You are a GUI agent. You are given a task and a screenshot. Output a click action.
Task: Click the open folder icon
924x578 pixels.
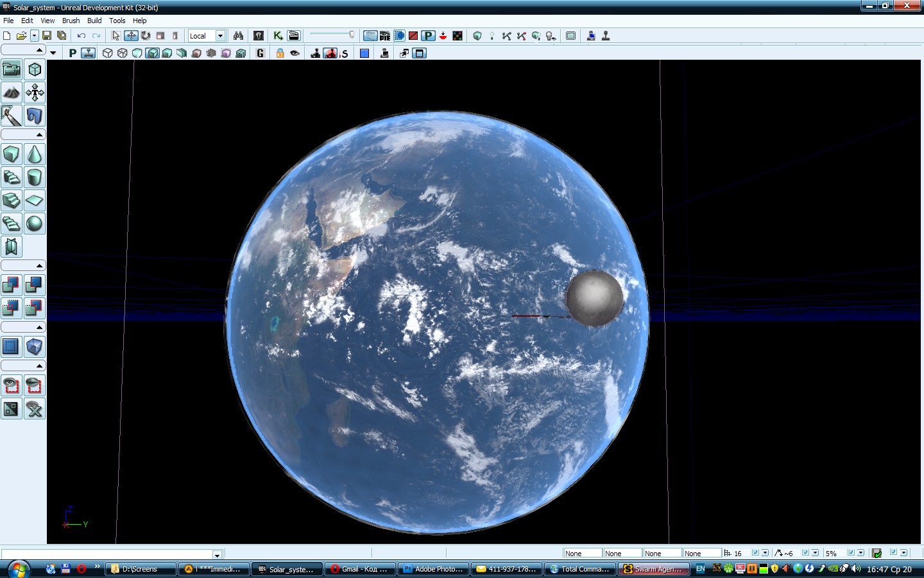(21, 36)
